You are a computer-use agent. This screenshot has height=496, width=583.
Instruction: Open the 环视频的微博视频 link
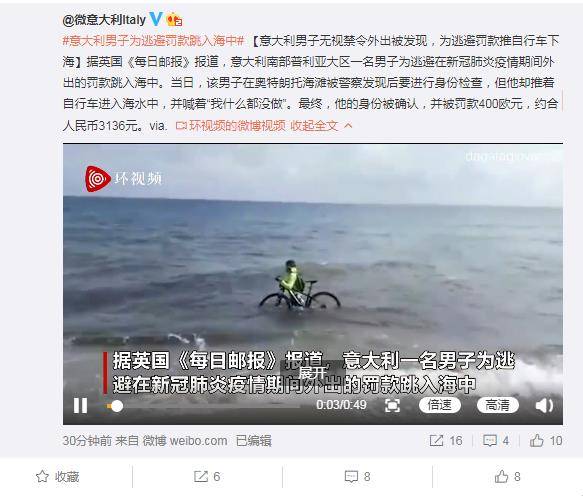(x=231, y=126)
